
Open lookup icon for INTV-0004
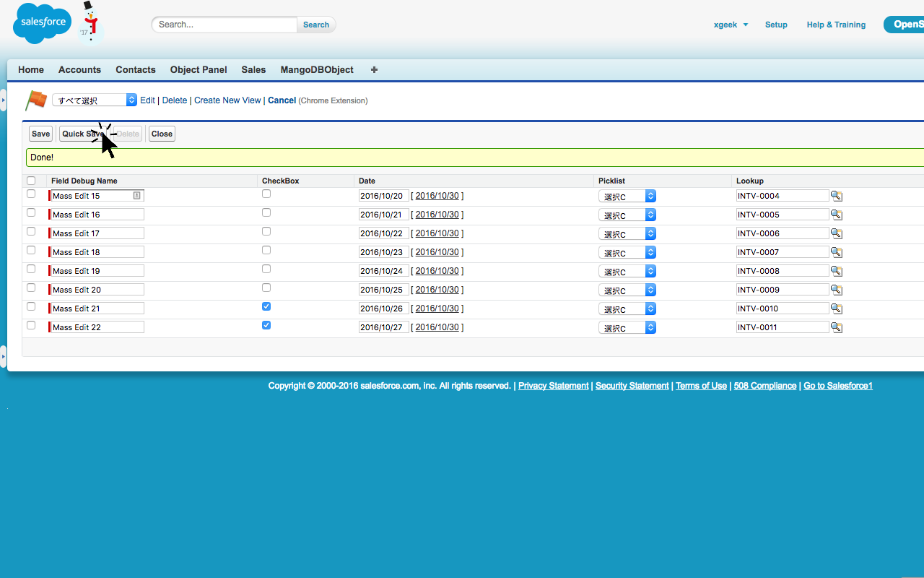tap(837, 196)
